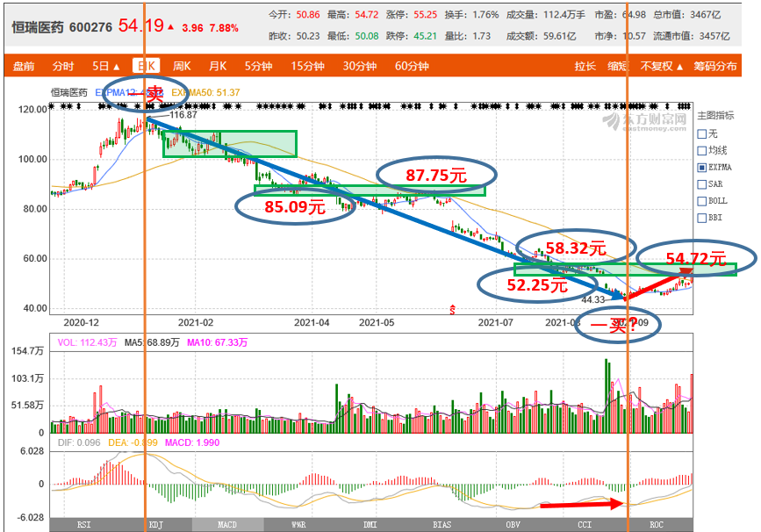Click the MACD: 1.990 value label
This screenshot has width=761, height=532.
pos(192,442)
